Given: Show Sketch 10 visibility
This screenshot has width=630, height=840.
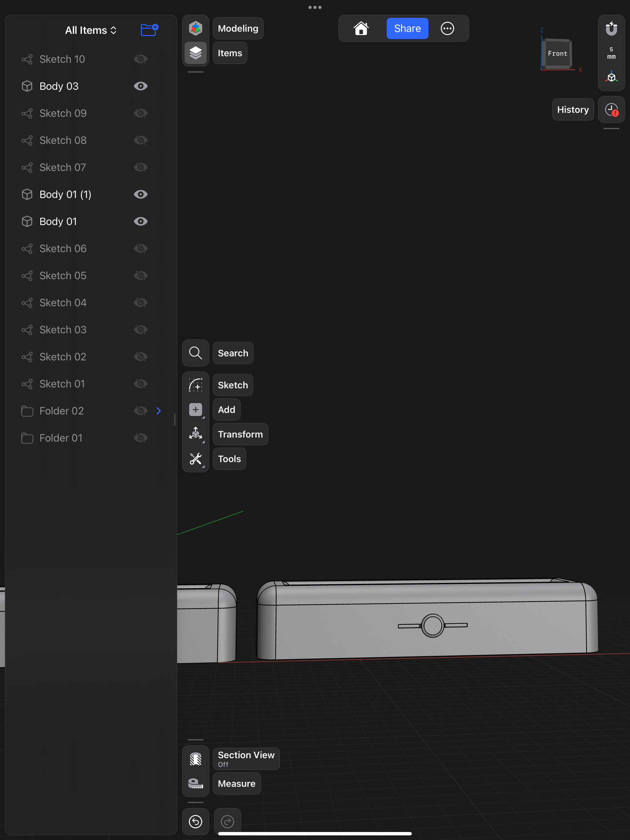Looking at the screenshot, I should pos(141,59).
